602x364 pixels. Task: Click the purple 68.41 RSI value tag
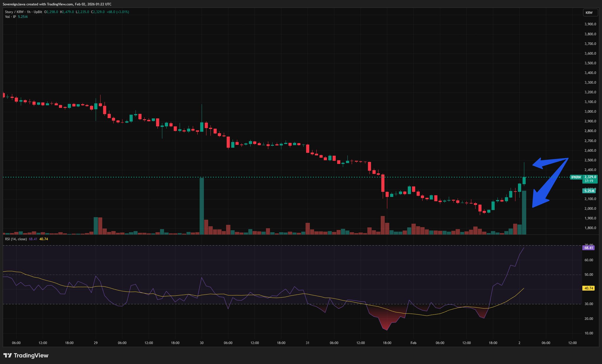[588, 248]
